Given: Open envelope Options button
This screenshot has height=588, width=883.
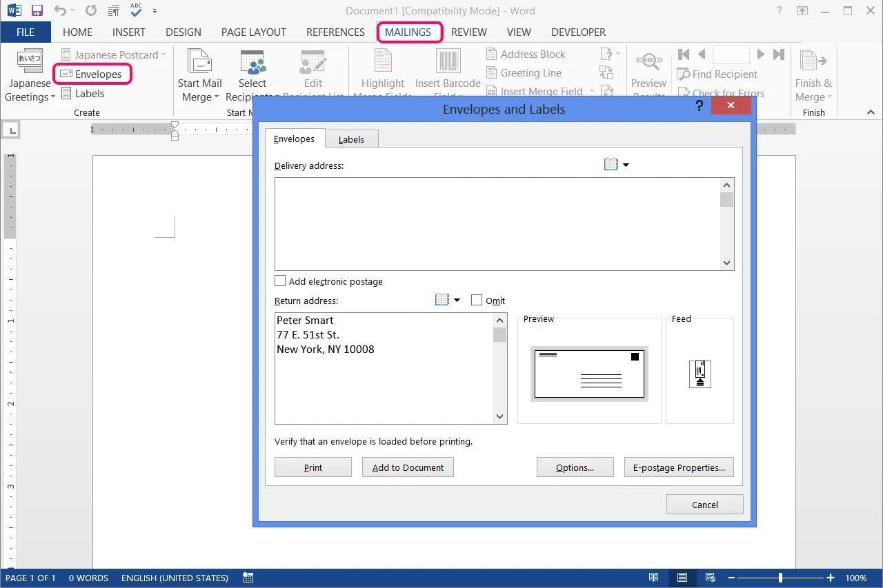Looking at the screenshot, I should (x=575, y=467).
